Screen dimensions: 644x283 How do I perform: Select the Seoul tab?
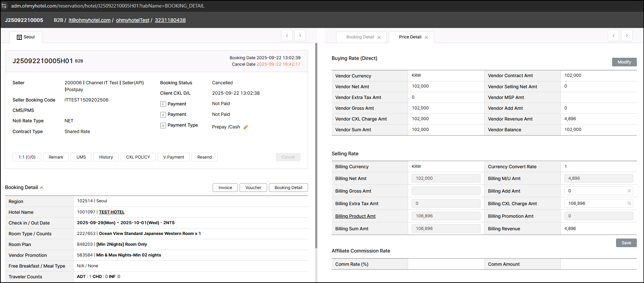(26, 37)
